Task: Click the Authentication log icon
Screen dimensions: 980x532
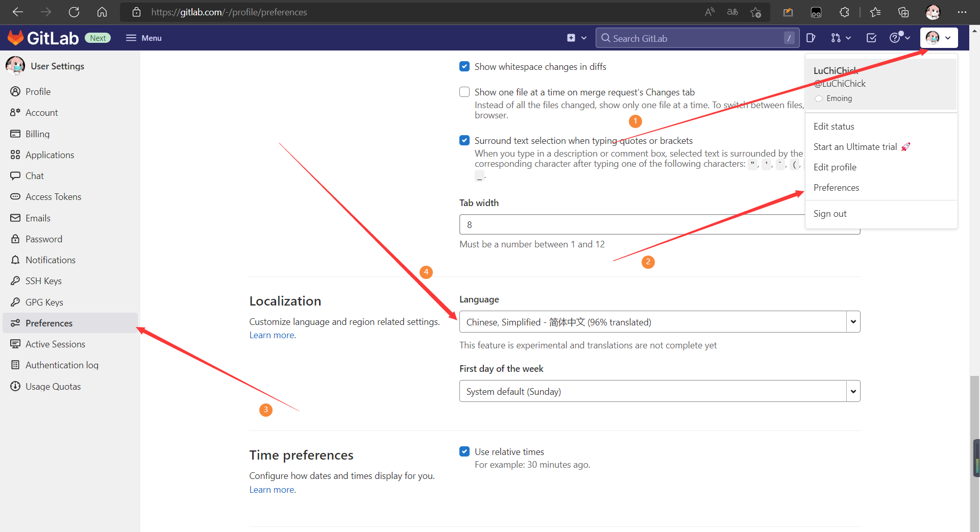Action: point(15,365)
